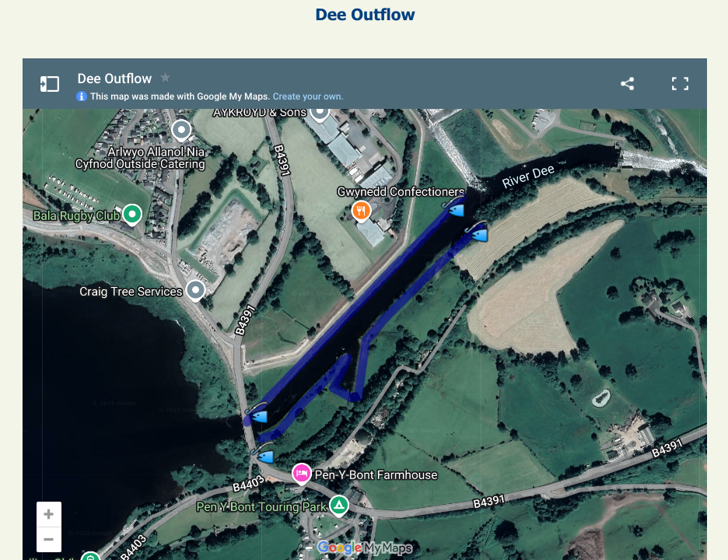728x560 pixels.
Task: Open the map legend sidebar panel
Action: (x=50, y=84)
